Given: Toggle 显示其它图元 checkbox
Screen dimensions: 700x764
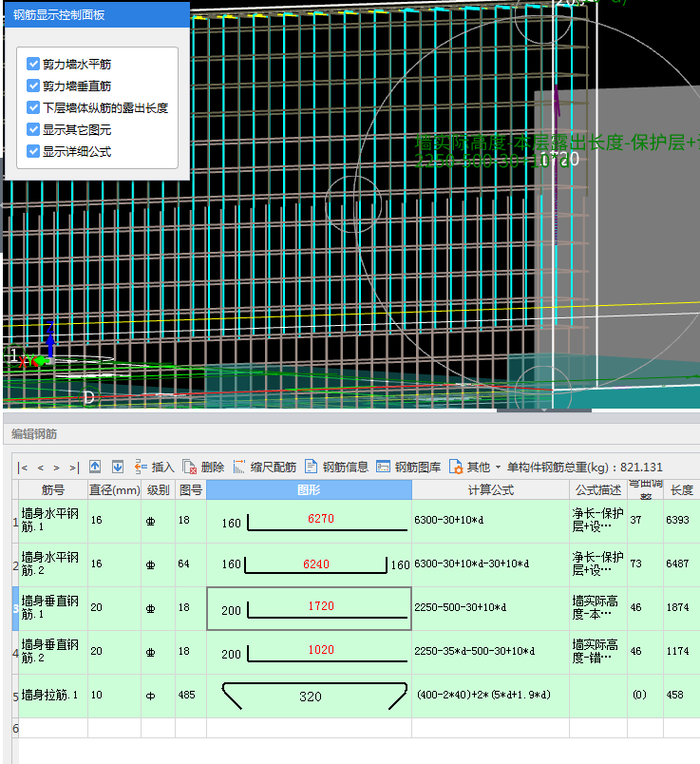Looking at the screenshot, I should pos(33,129).
